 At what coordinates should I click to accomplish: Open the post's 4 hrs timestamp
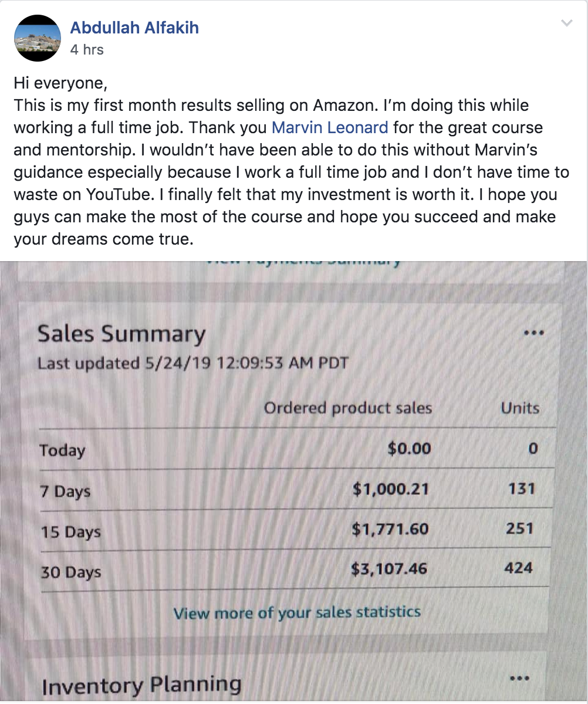click(87, 50)
